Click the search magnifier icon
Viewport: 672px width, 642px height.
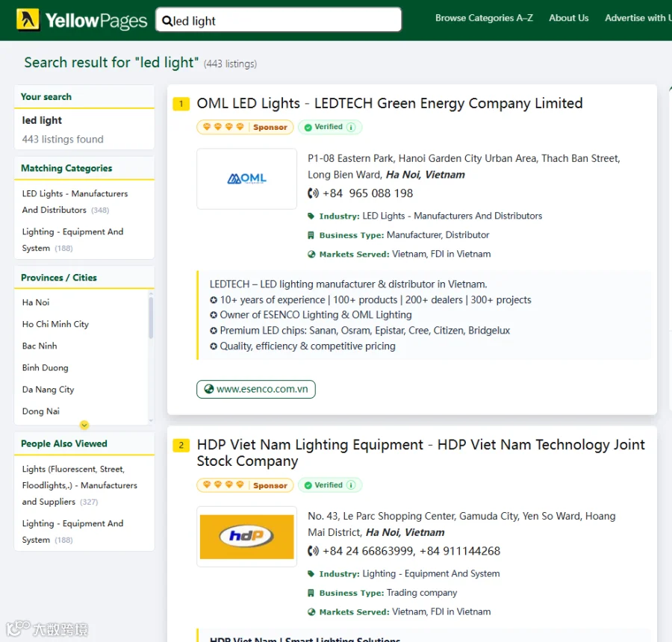click(x=167, y=21)
